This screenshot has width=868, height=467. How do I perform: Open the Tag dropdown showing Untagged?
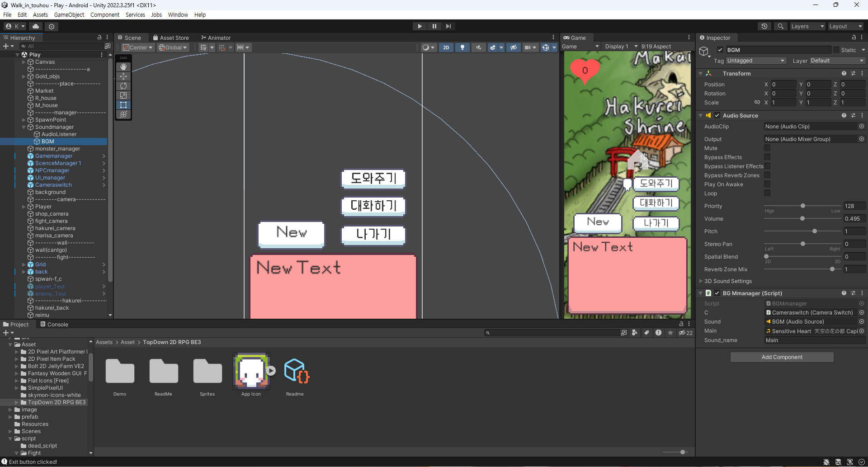(x=756, y=61)
